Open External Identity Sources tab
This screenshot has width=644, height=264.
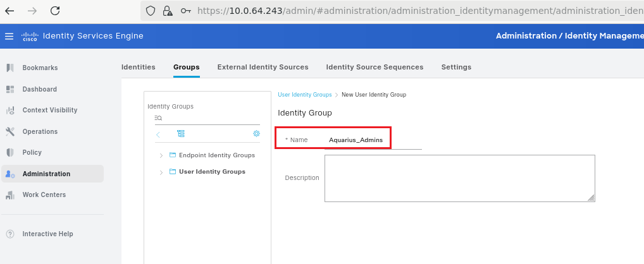click(x=263, y=67)
